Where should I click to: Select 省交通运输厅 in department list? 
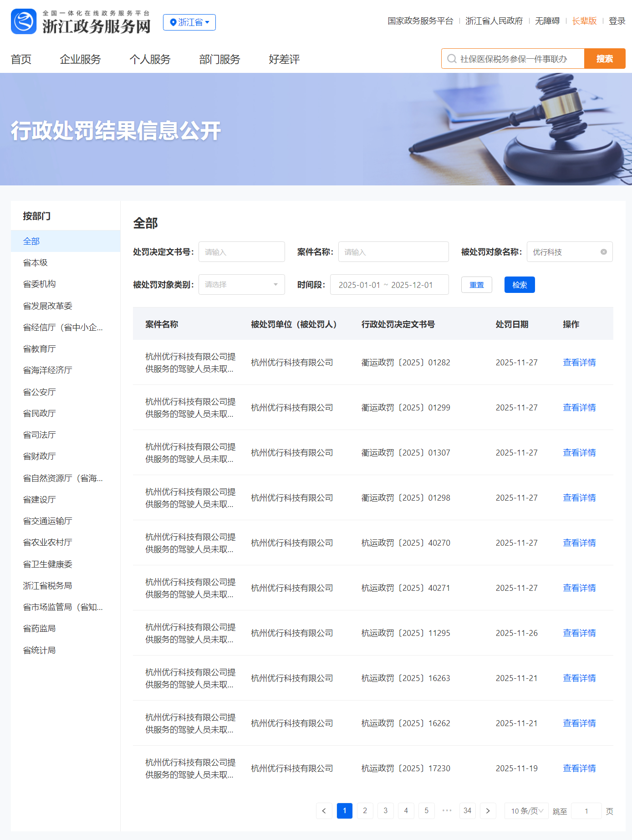[x=48, y=521]
